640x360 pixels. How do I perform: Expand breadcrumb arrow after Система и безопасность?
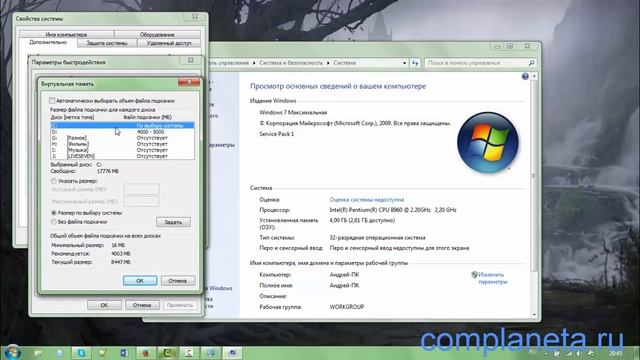[x=328, y=63]
